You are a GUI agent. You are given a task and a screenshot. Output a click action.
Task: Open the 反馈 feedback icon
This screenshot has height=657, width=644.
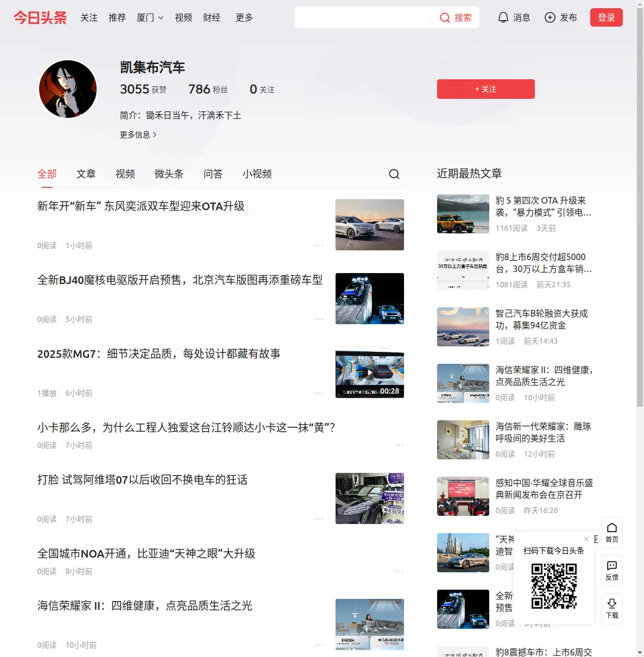coord(612,571)
